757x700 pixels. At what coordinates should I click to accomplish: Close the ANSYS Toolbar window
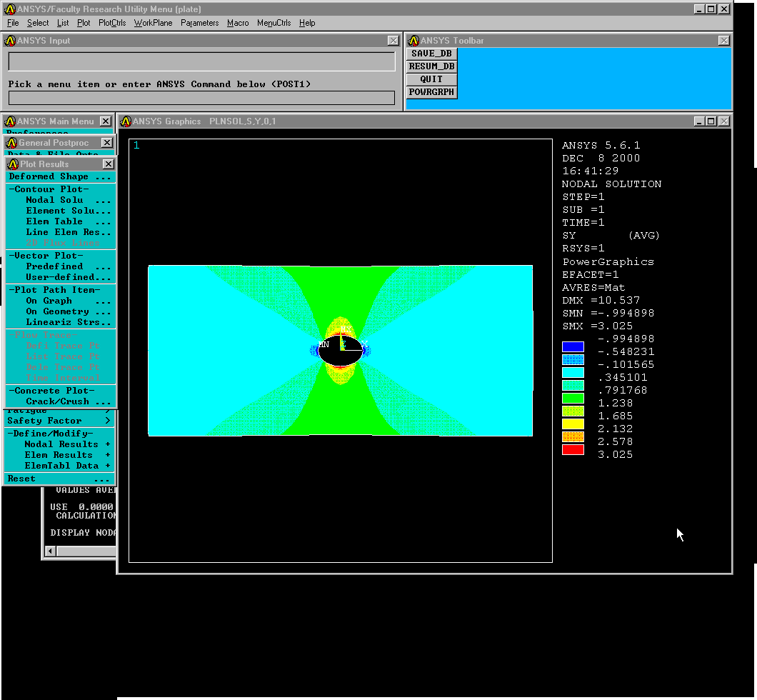tap(724, 41)
